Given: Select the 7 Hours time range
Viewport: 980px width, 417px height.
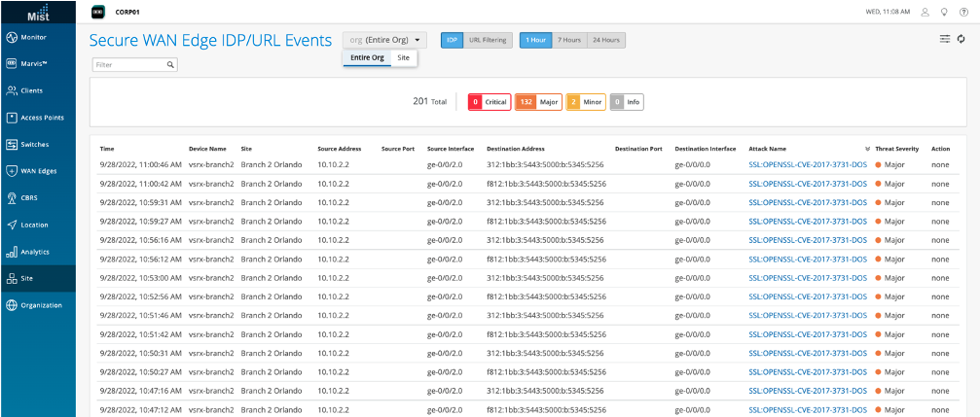Looking at the screenshot, I should coord(567,40).
